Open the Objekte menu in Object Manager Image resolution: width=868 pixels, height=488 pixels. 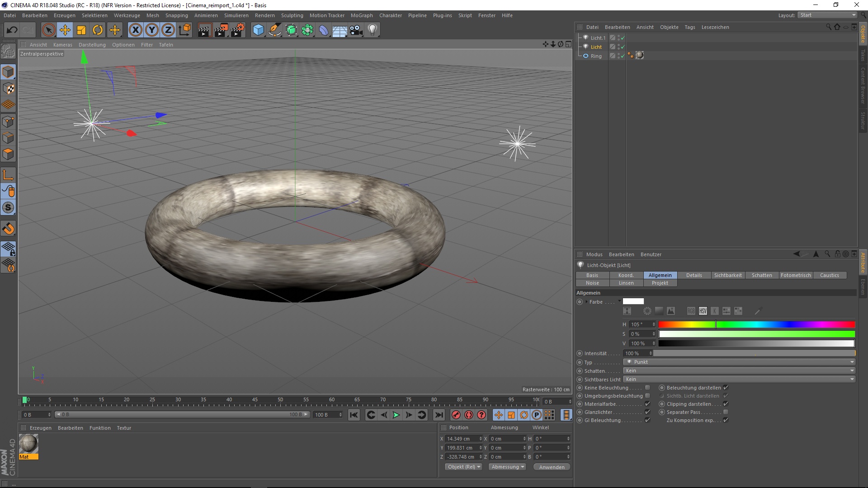[x=669, y=27]
